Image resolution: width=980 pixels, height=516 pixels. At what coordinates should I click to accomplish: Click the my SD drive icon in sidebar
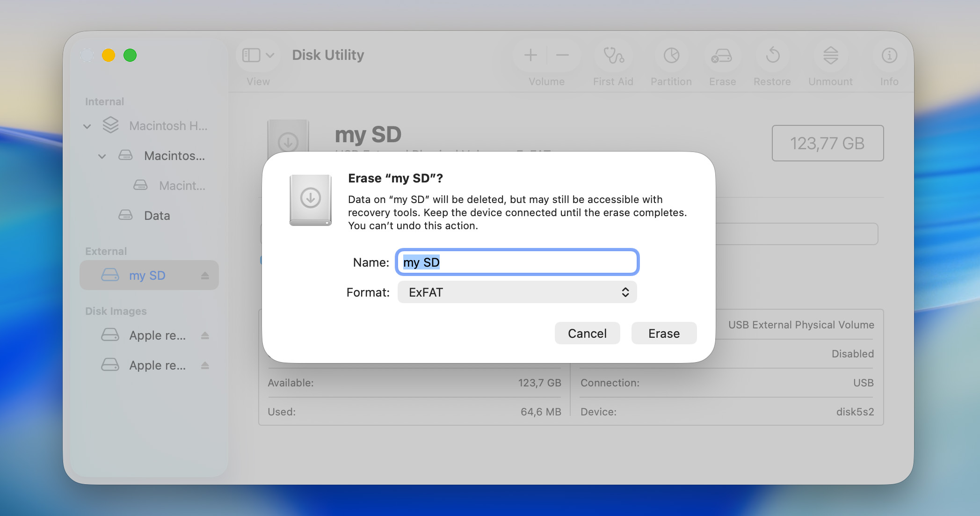coord(110,275)
